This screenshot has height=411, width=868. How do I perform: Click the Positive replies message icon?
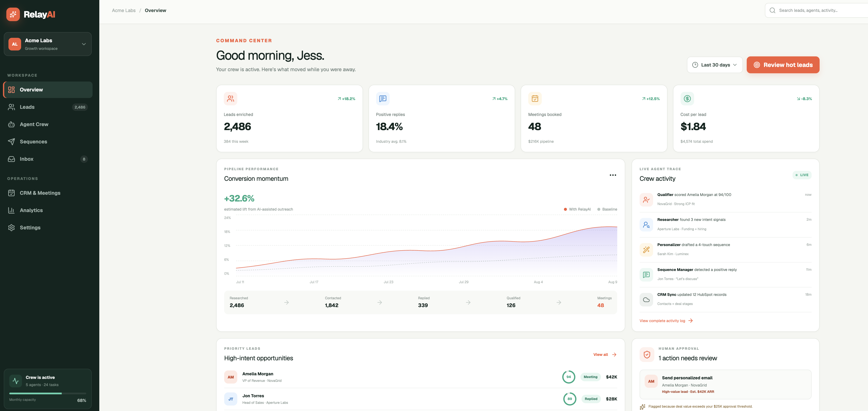click(383, 99)
